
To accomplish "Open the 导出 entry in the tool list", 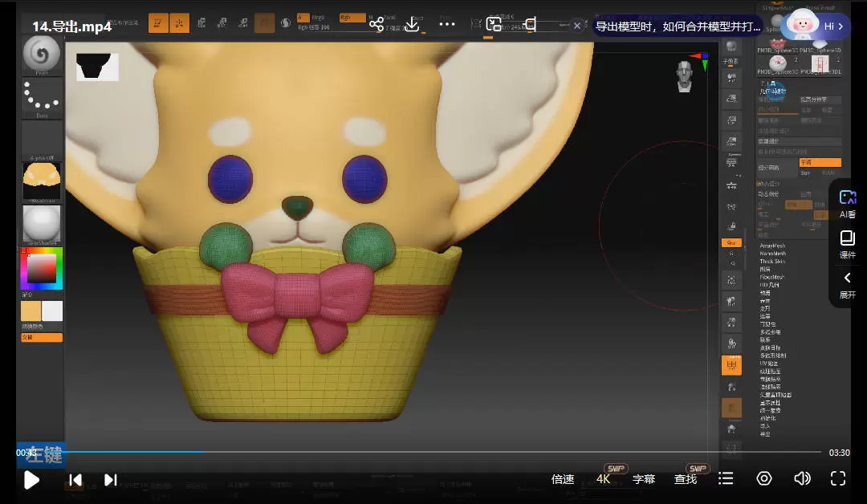I will tap(765, 434).
